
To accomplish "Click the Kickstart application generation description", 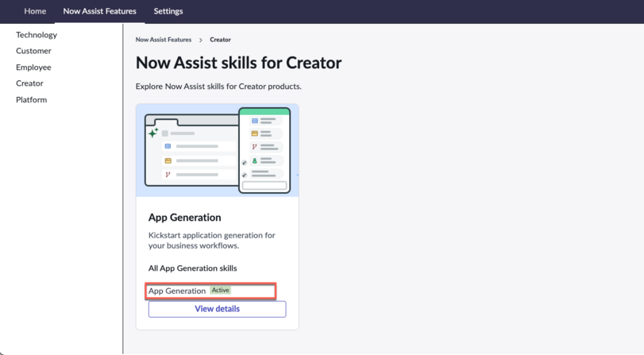I will 211,241.
